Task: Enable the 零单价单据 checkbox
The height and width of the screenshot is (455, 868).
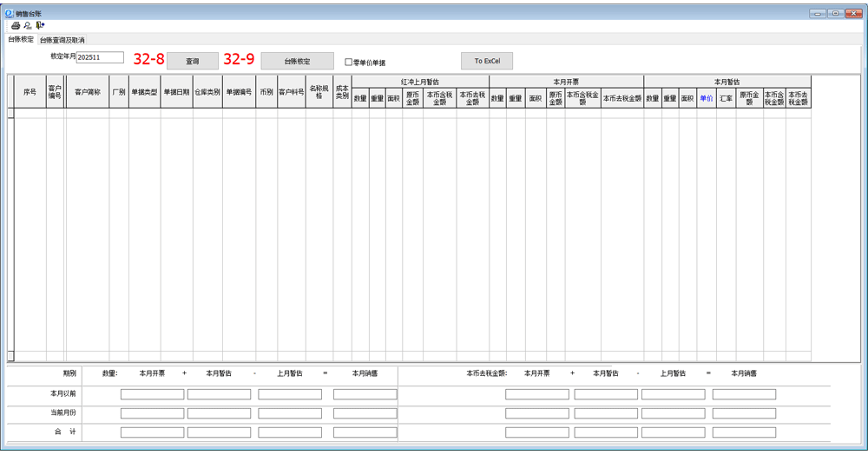Action: [x=349, y=63]
